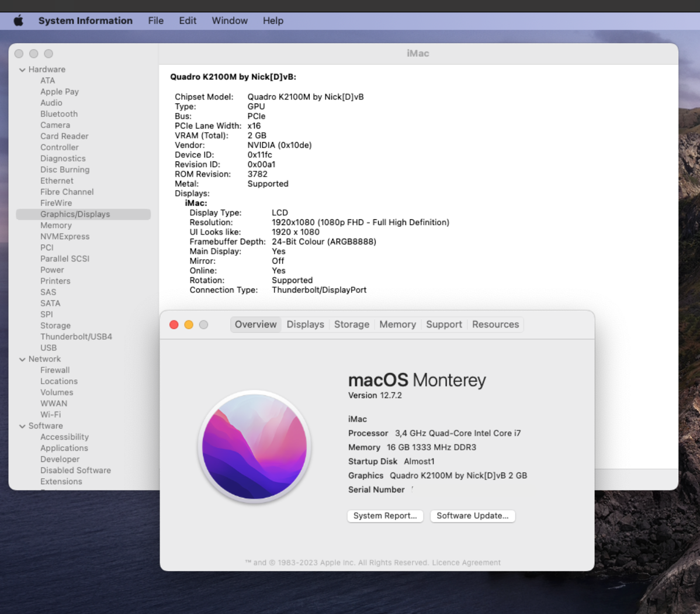Viewport: 700px width, 614px height.
Task: Select Accessibility under Software
Action: 64,437
